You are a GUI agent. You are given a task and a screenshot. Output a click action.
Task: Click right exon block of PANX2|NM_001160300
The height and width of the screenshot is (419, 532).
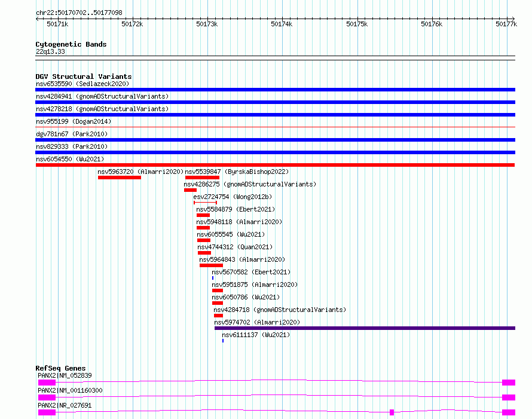click(509, 397)
